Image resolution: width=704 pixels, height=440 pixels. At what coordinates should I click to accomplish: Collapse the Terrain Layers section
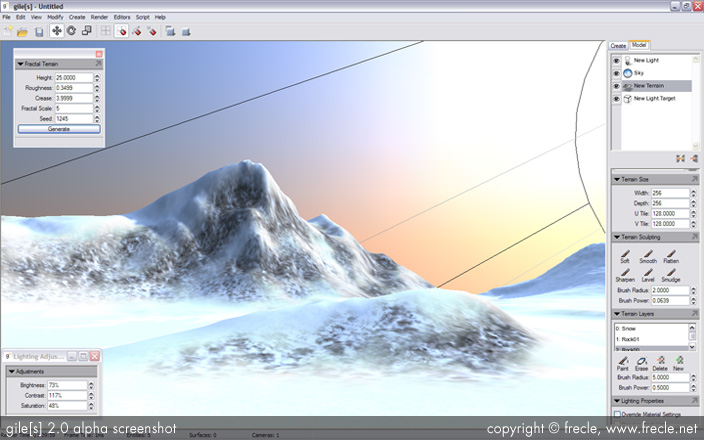[617, 314]
